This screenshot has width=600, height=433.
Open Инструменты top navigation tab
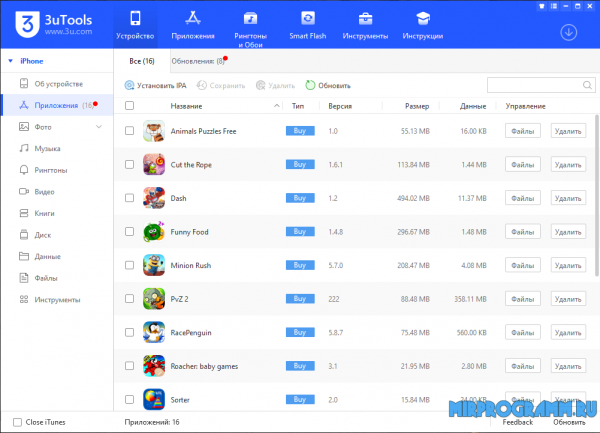click(x=365, y=25)
